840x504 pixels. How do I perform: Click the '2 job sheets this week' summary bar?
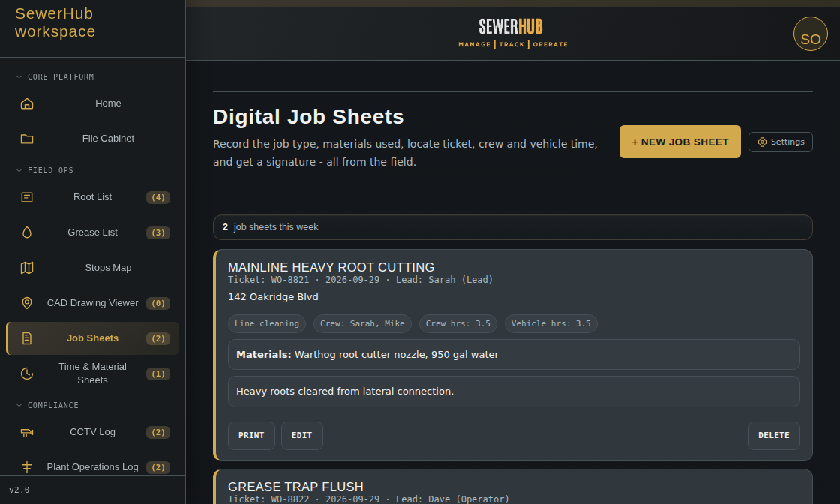(x=513, y=227)
